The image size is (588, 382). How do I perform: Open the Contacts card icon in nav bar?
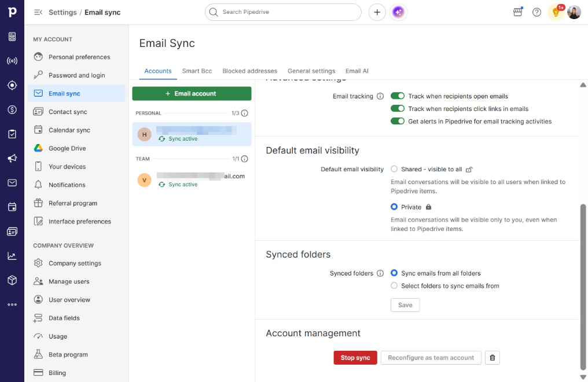(12, 232)
